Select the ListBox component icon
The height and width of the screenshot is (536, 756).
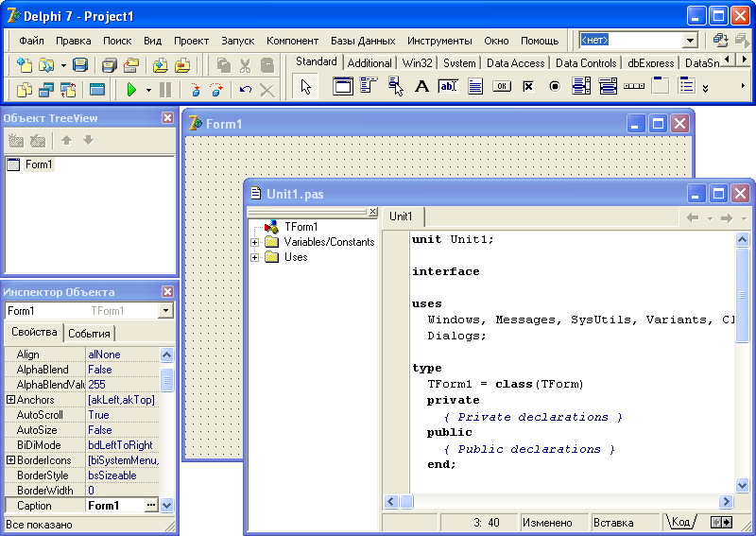coord(581,86)
